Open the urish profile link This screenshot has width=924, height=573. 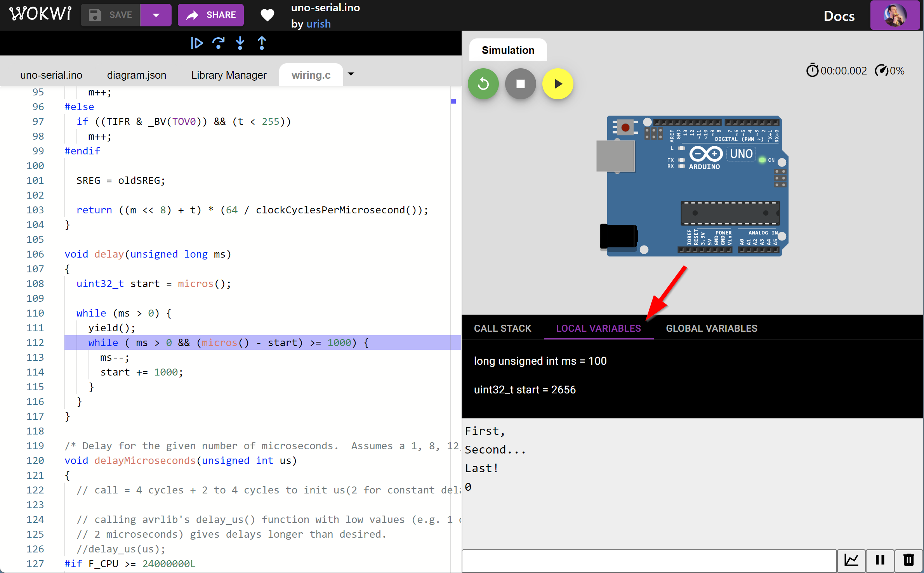(x=318, y=24)
